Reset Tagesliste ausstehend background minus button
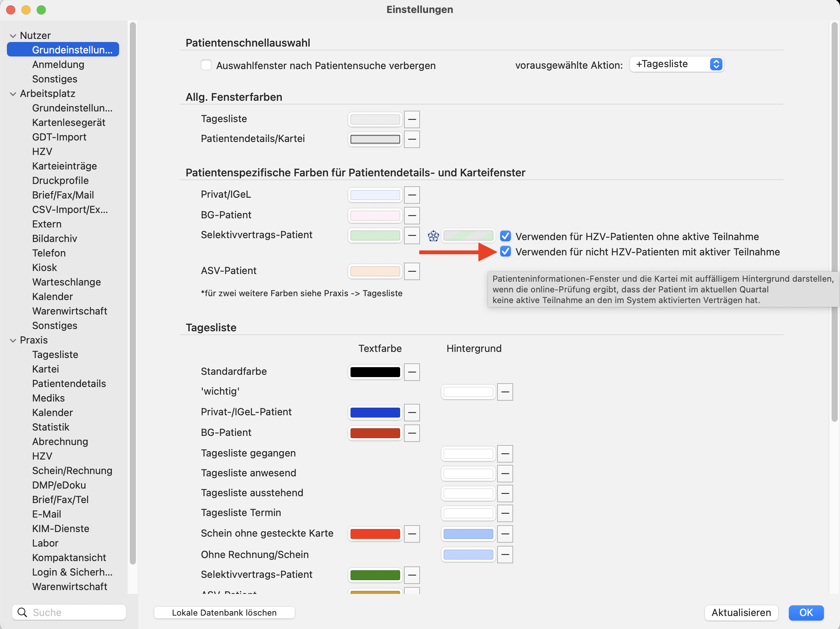840x629 pixels. [x=505, y=494]
